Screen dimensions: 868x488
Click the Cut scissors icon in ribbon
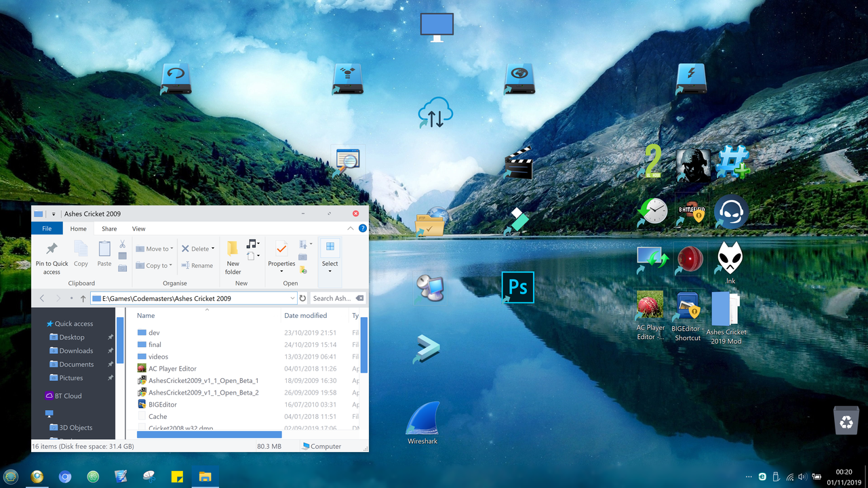tap(122, 244)
